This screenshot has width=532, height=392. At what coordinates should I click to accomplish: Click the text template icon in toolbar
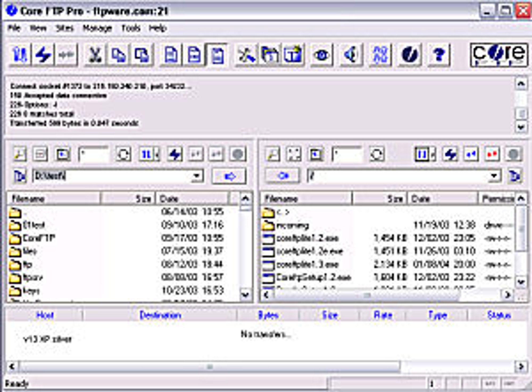(293, 55)
